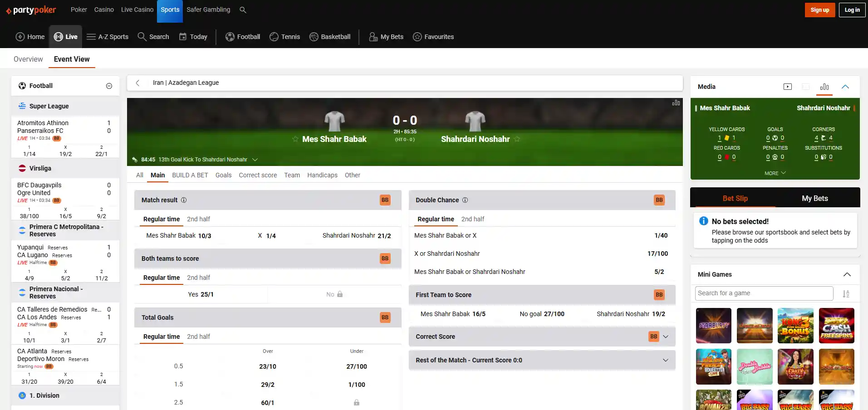This screenshot has width=868, height=410.
Task: Go back from the Azadegan League header
Action: click(x=137, y=83)
